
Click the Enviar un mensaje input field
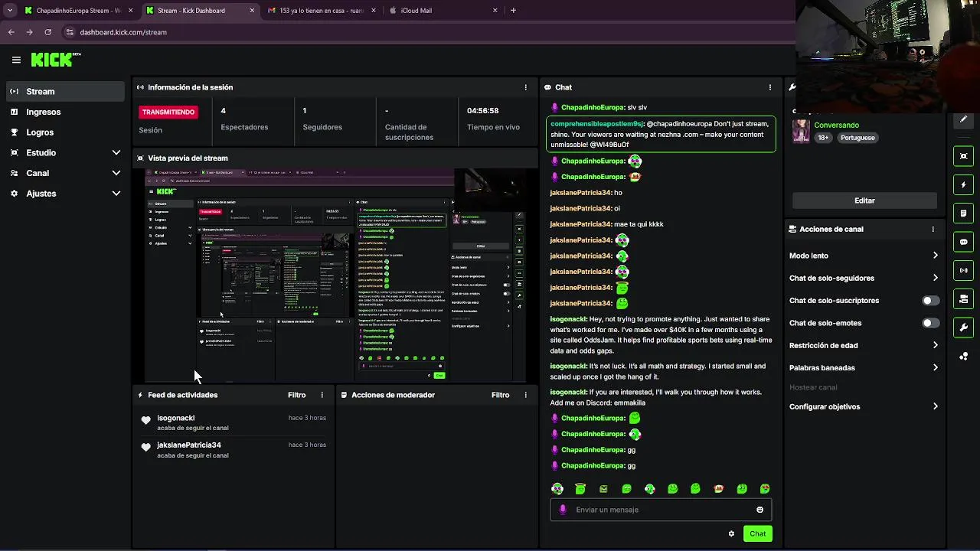tap(661, 510)
